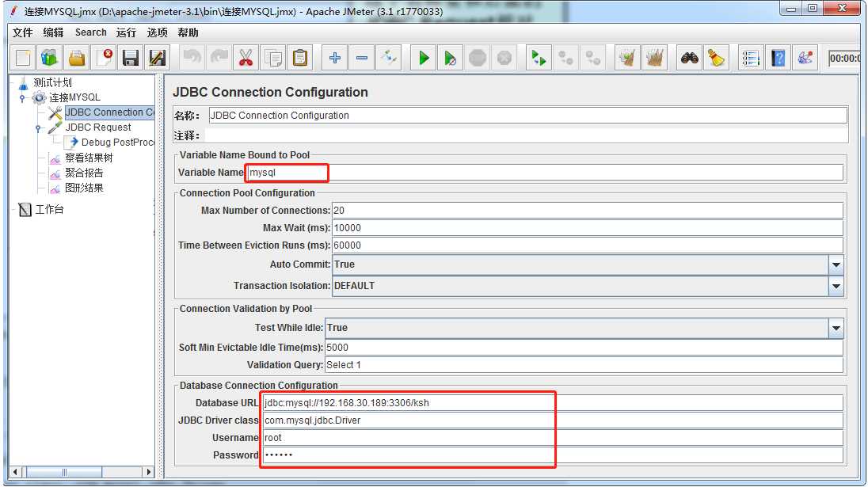This screenshot has height=487, width=868.
Task: Open the 运行 menu
Action: point(126,32)
